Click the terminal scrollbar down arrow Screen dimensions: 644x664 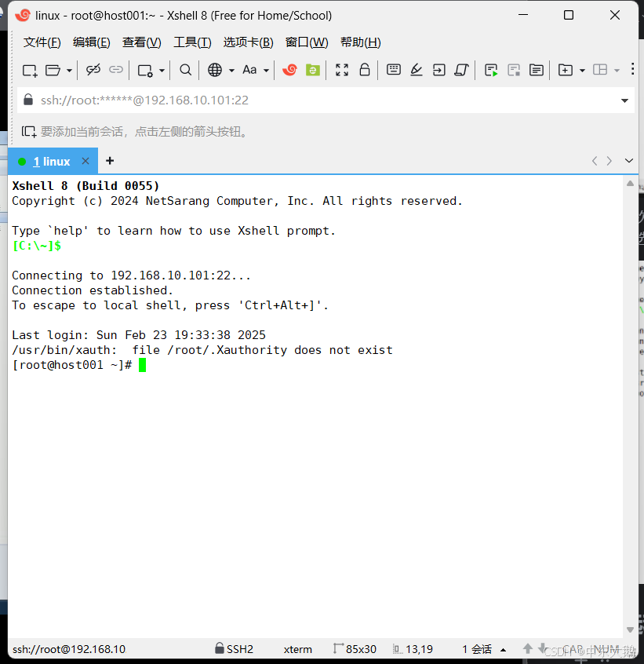click(630, 629)
